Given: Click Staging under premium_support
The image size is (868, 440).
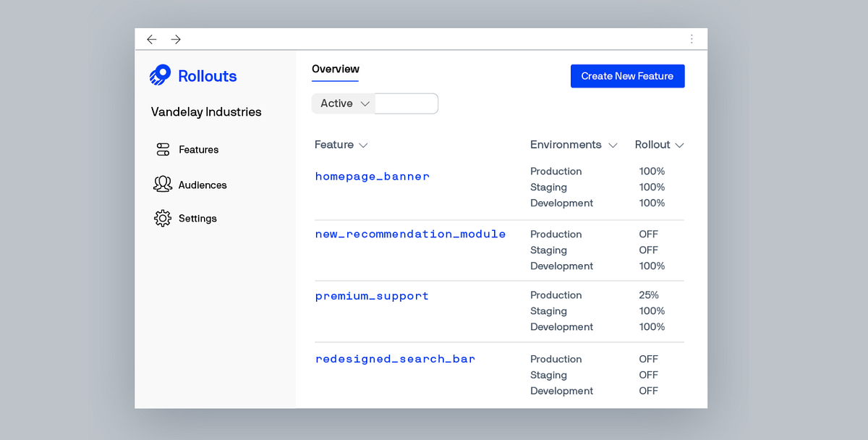Looking at the screenshot, I should (548, 311).
